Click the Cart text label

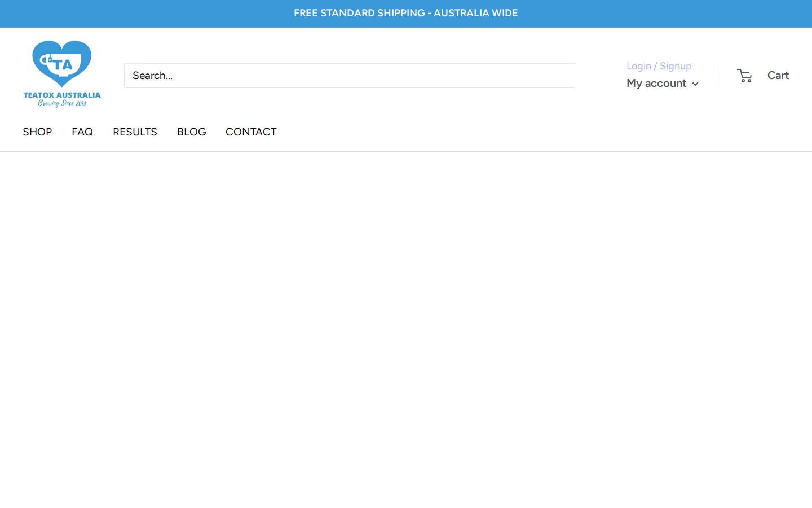[x=778, y=75]
